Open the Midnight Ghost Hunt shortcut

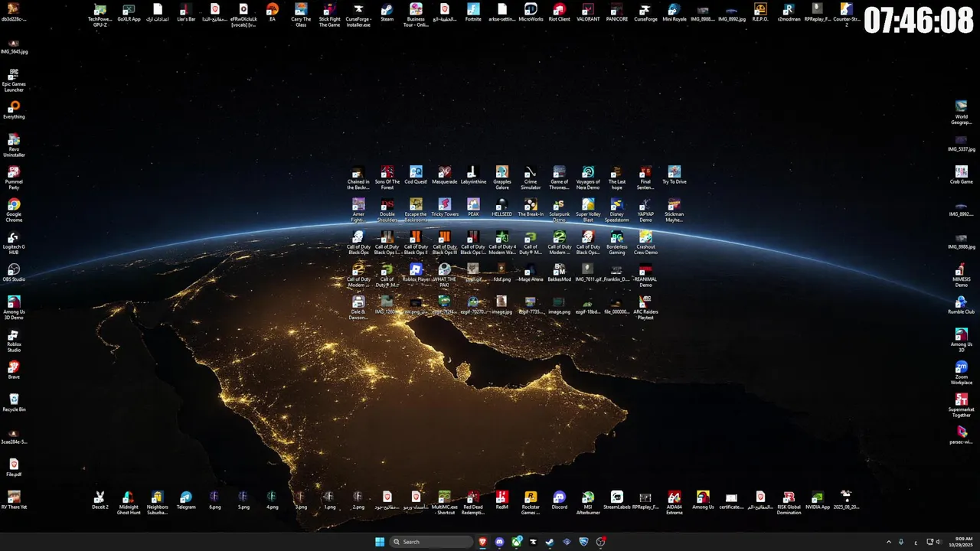[x=129, y=502]
